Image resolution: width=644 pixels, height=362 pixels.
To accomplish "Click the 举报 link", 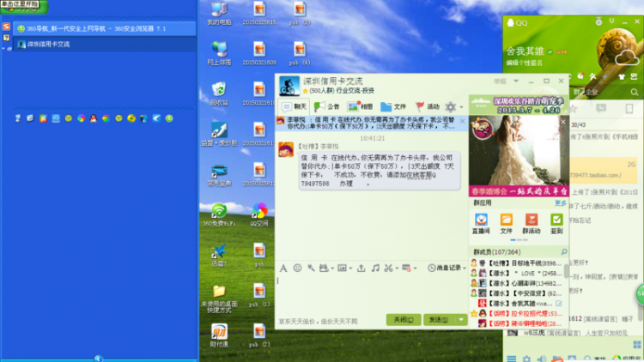I will point(500,81).
